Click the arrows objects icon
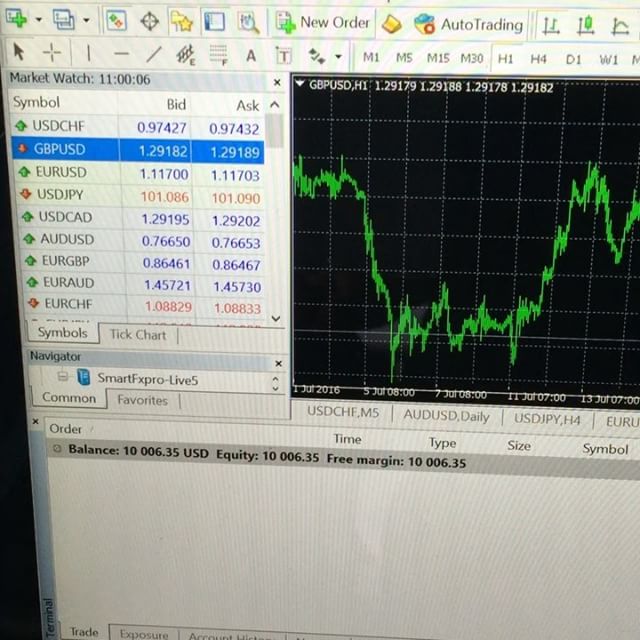 (316, 56)
